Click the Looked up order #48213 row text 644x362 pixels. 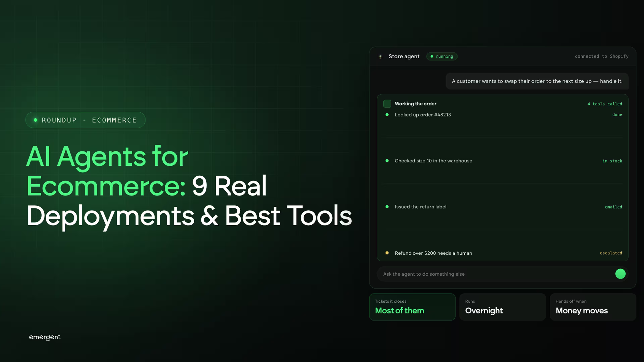[x=423, y=115]
